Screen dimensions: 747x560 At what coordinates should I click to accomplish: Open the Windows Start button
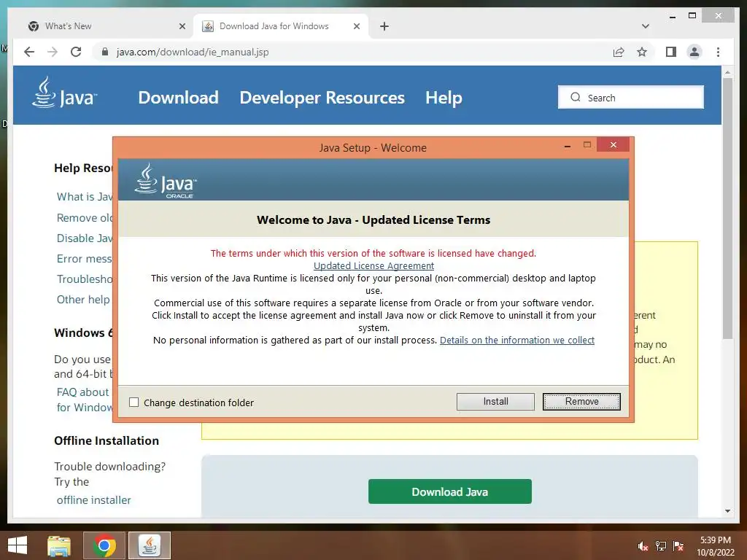click(18, 545)
